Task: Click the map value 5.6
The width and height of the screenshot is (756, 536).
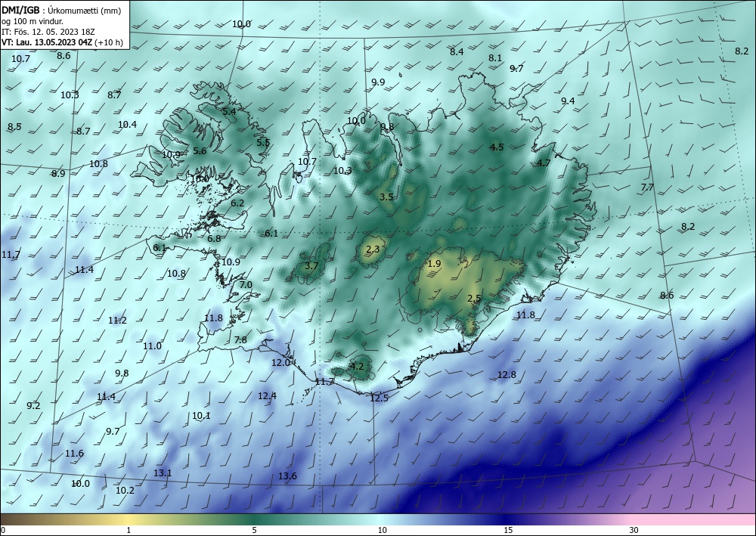Action: pyautogui.click(x=200, y=151)
